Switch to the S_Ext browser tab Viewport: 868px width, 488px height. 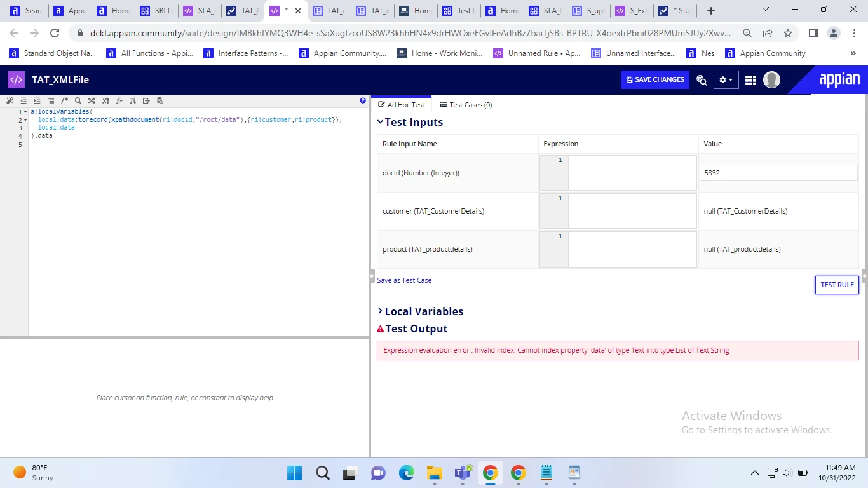[631, 11]
